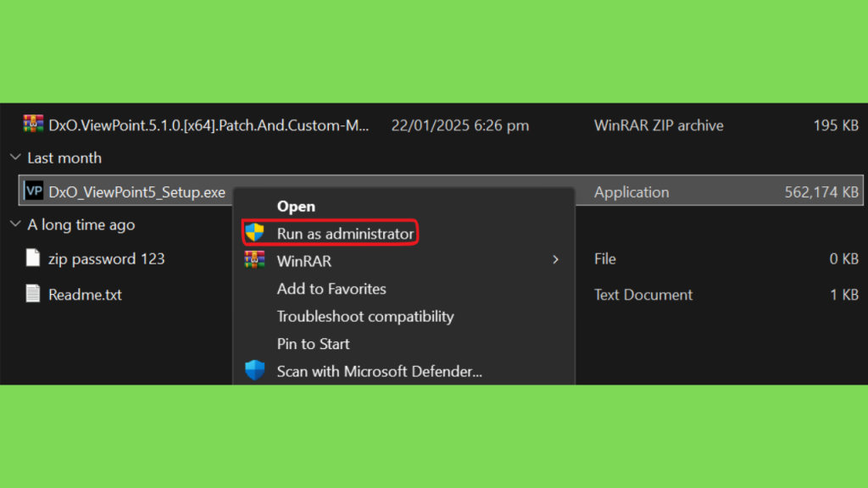This screenshot has height=488, width=868.
Task: Click the WinRAR ZIP archive type cell
Action: [659, 125]
